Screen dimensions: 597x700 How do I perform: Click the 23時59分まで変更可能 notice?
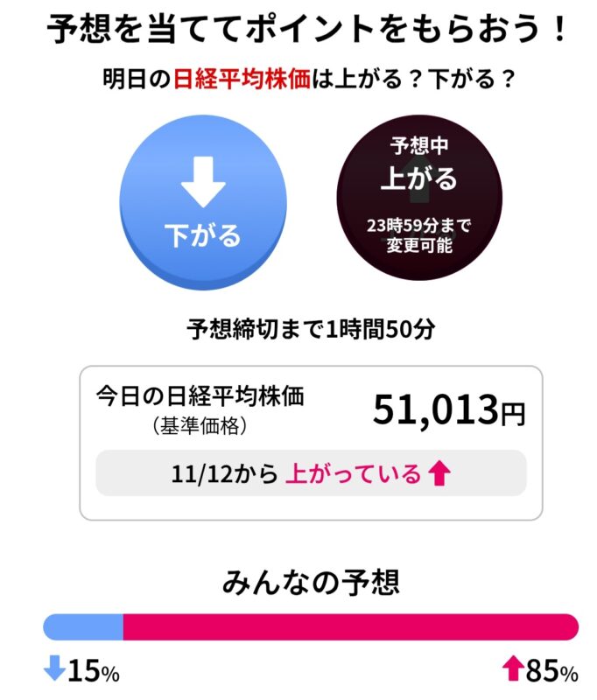418,236
